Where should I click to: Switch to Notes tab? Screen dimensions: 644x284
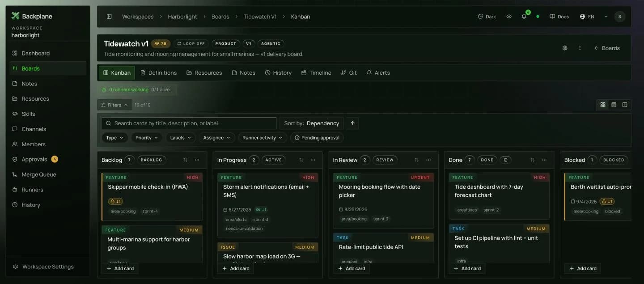click(243, 73)
